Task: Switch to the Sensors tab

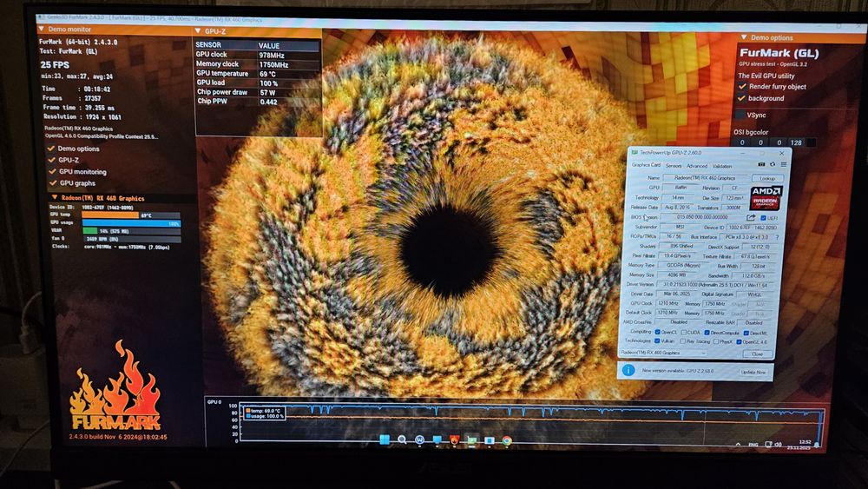Action: coord(674,166)
